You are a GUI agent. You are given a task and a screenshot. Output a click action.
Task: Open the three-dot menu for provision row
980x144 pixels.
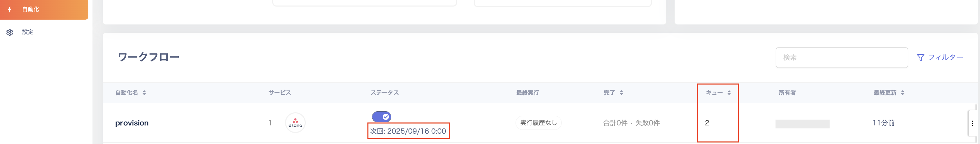(972, 123)
